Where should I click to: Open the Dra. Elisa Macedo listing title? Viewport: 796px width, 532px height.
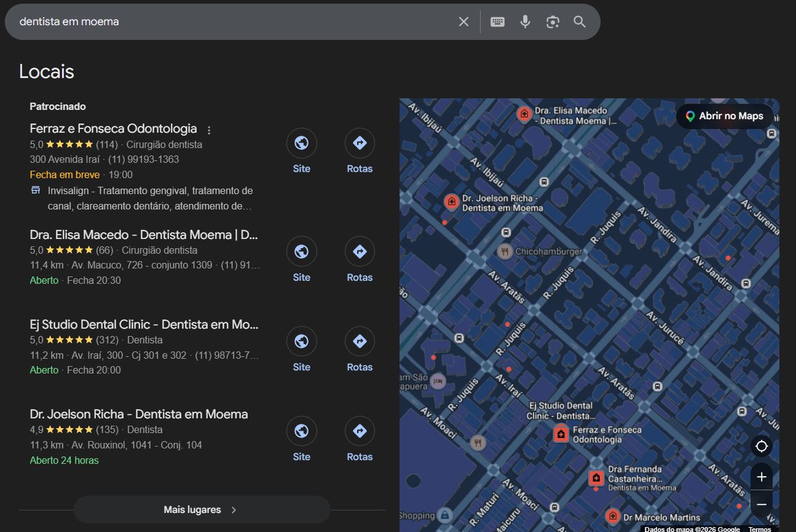[144, 235]
